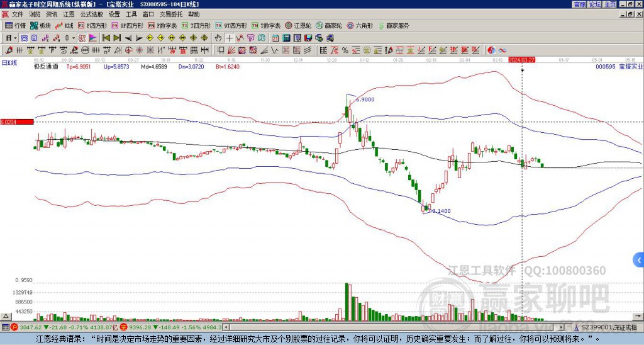Open the 板块 sector view
The image size is (644, 345).
pos(40,25)
